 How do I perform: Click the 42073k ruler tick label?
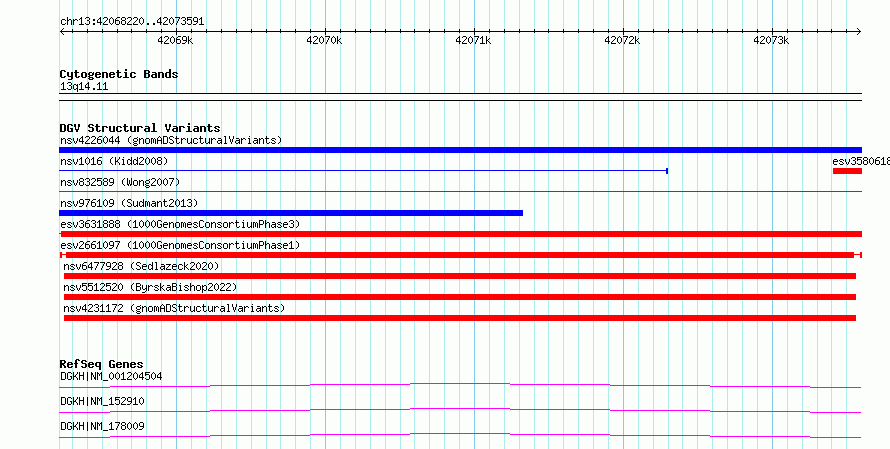point(771,40)
